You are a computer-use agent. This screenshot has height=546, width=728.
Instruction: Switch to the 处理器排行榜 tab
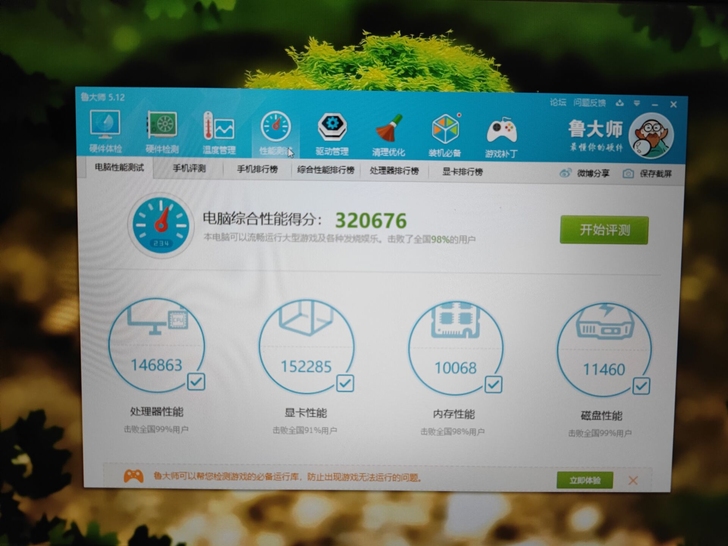394,171
